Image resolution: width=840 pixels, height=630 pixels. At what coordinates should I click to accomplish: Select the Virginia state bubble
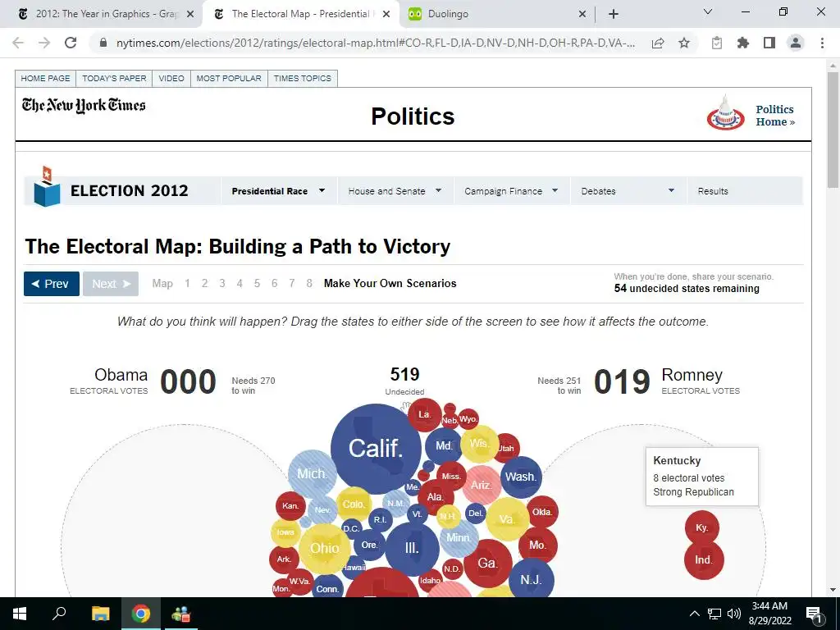point(508,519)
